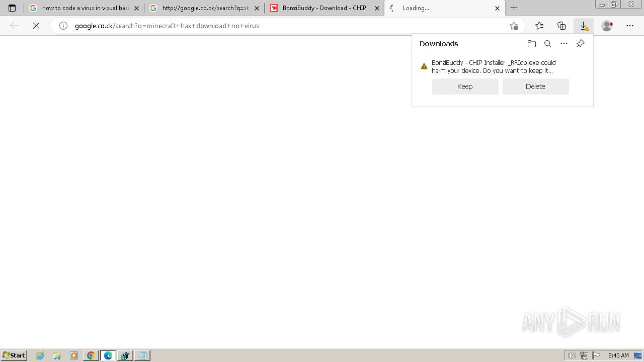Close the BonziBuddy - Download - CHIP tab
The height and width of the screenshot is (362, 644).
point(377,8)
